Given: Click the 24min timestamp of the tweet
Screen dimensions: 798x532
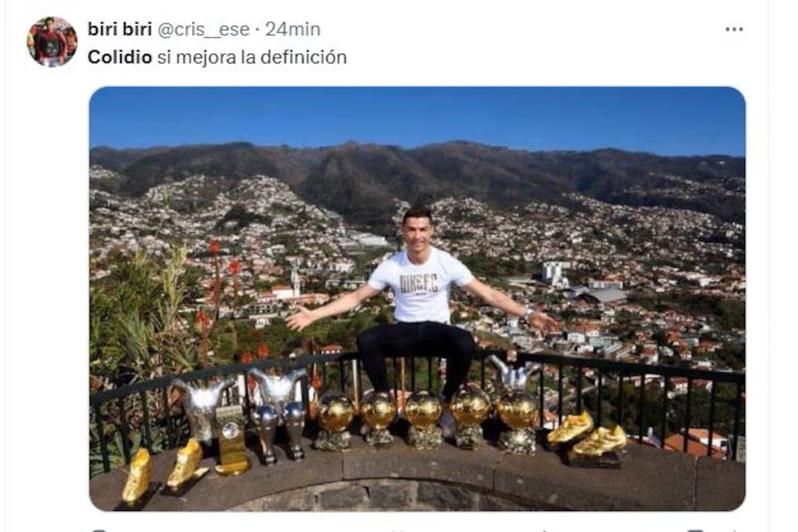Looking at the screenshot, I should (x=293, y=29).
